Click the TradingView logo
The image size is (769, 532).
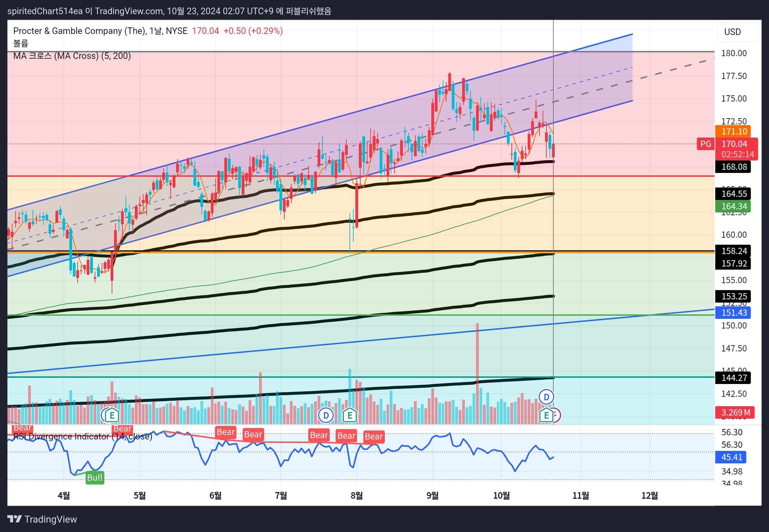pos(42,519)
